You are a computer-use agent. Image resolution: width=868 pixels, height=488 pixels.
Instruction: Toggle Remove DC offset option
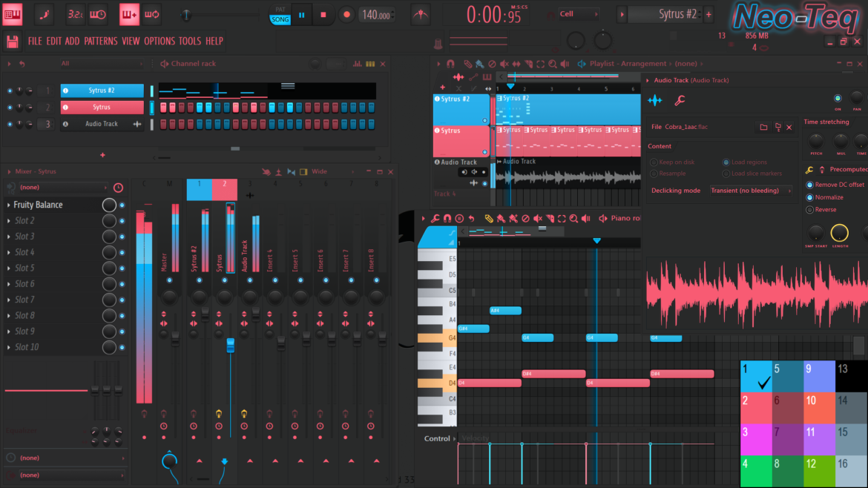click(809, 185)
